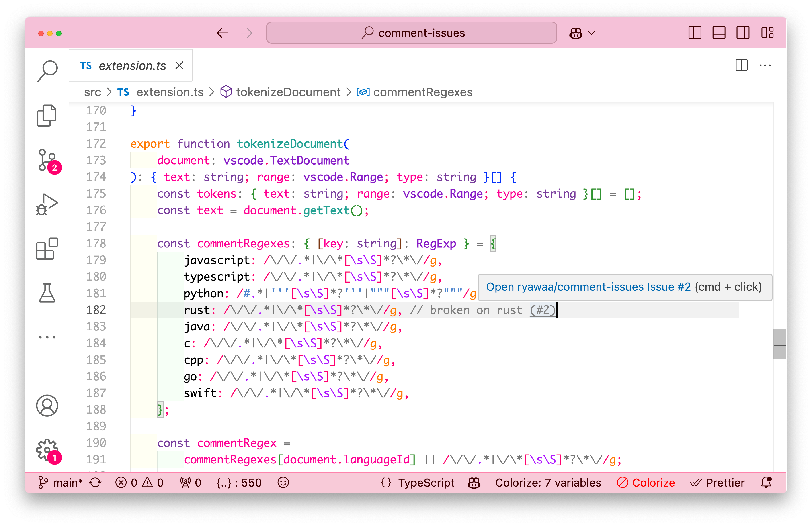
Task: Click commentRegex variable on line 190
Action: (x=237, y=443)
